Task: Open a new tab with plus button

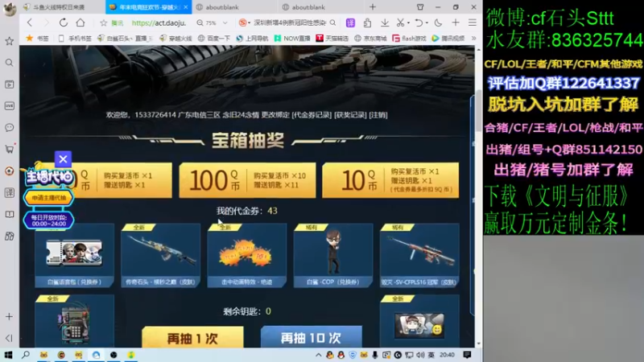Action: pos(373,7)
